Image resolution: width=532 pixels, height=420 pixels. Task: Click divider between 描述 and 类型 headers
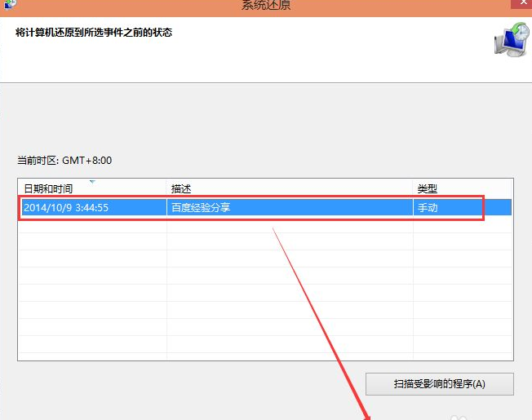tap(414, 189)
